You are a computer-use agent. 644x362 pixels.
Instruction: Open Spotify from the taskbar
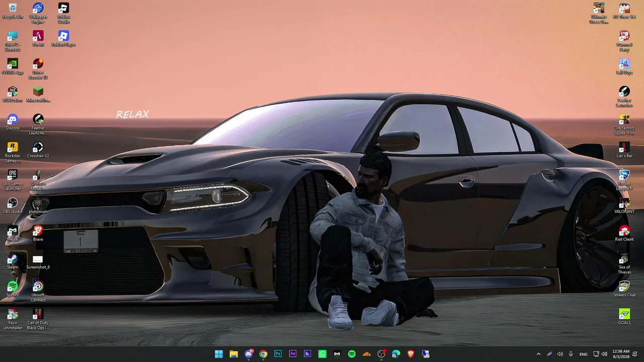point(352,354)
